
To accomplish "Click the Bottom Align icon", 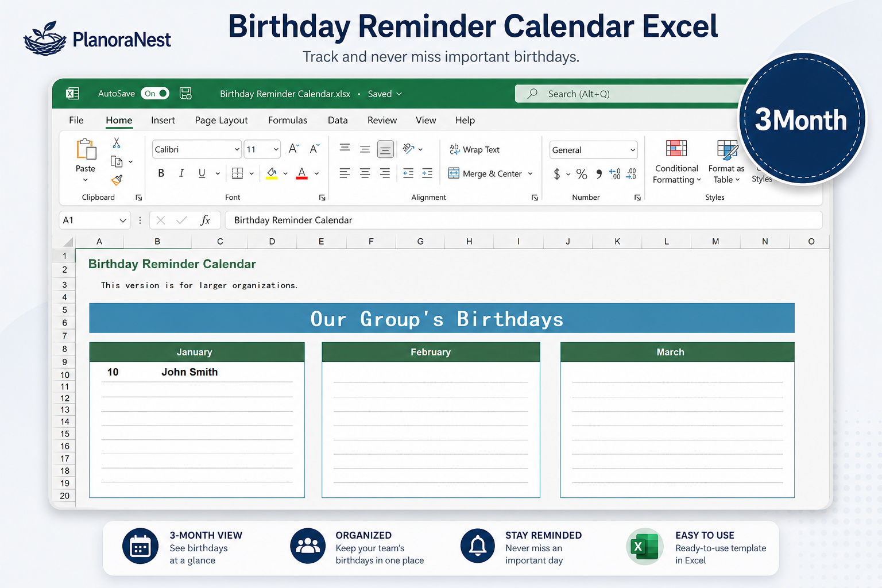I will tap(385, 149).
